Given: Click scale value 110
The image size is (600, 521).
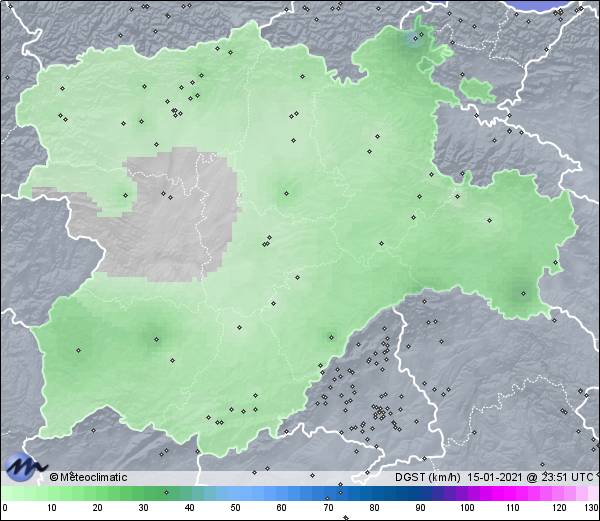Looking at the screenshot, I should 513,508.
